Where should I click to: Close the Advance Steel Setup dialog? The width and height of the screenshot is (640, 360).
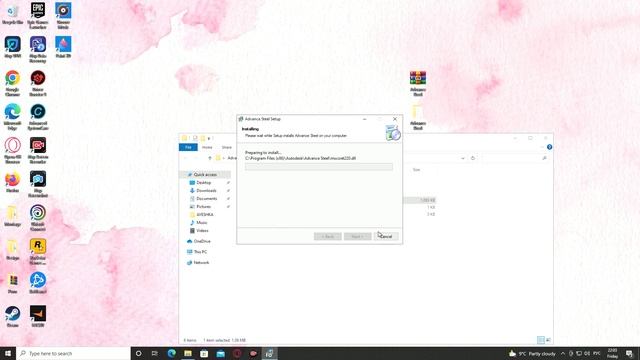(395, 119)
